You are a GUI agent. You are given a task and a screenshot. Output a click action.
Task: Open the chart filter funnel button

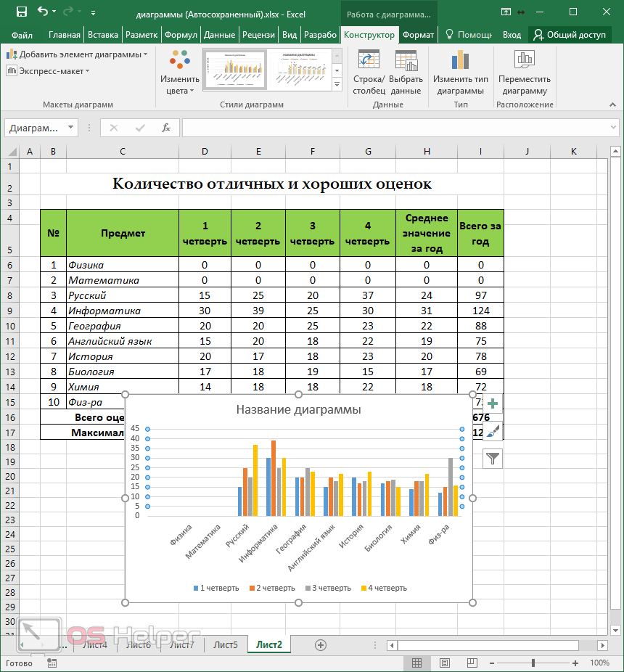point(493,458)
